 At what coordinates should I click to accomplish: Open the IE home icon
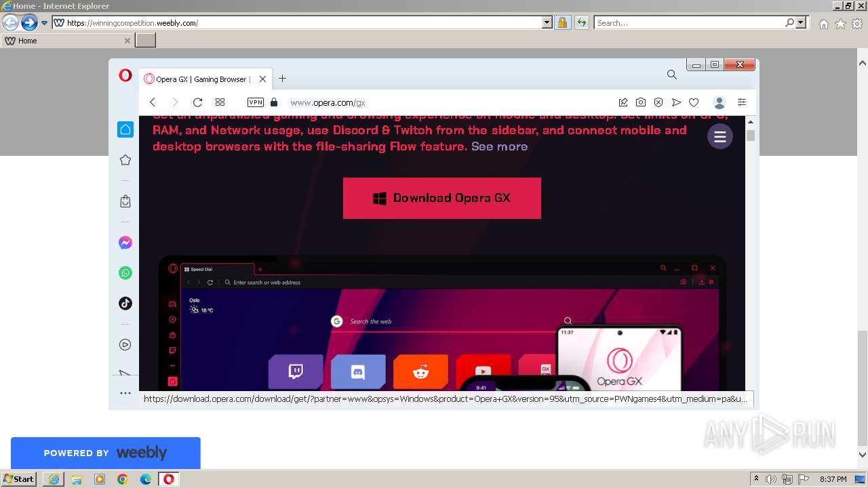point(823,24)
